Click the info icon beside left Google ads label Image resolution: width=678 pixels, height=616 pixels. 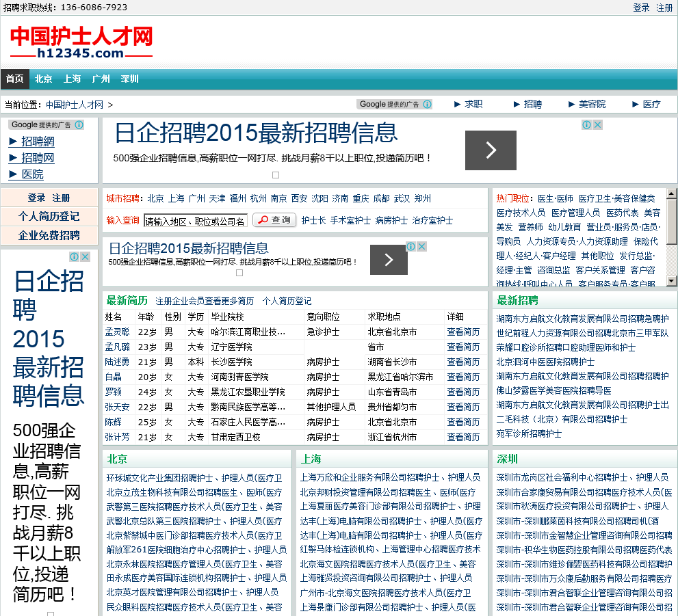point(79,125)
